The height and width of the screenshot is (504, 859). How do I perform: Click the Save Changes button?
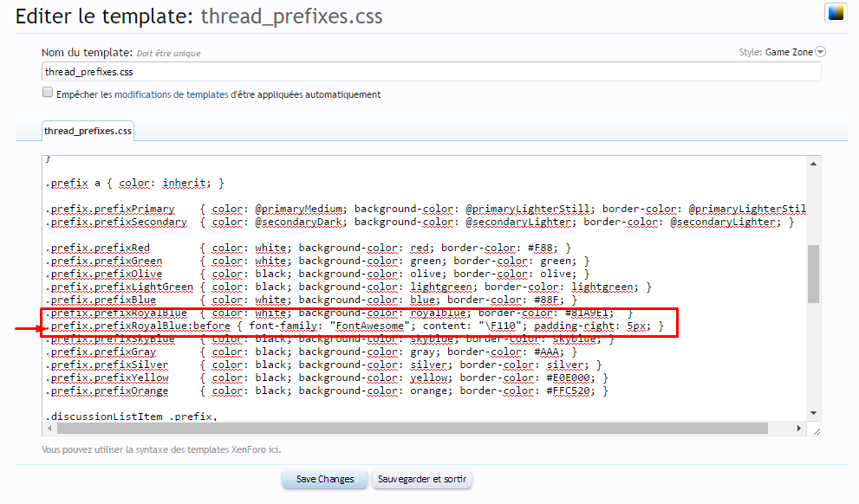[325, 479]
